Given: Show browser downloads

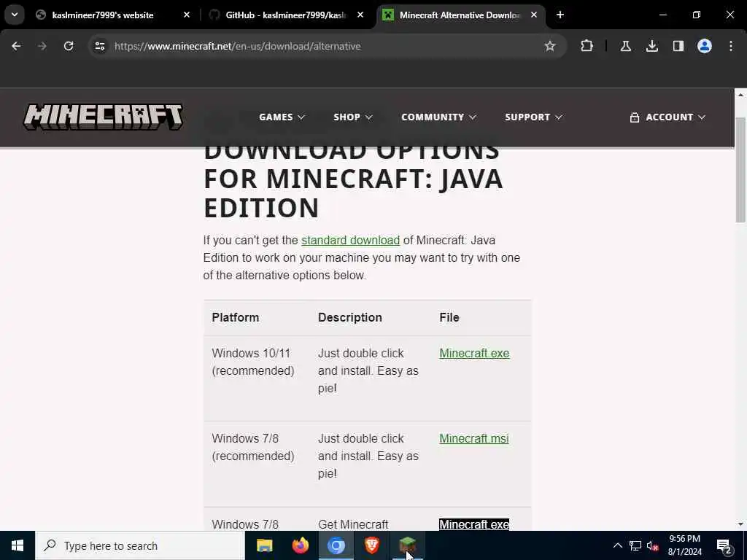Looking at the screenshot, I should click(651, 46).
